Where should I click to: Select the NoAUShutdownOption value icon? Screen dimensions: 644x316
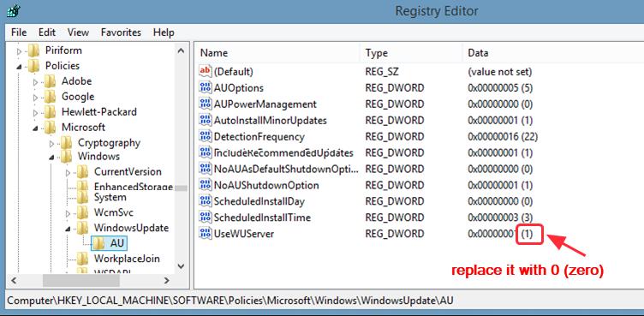tap(205, 185)
